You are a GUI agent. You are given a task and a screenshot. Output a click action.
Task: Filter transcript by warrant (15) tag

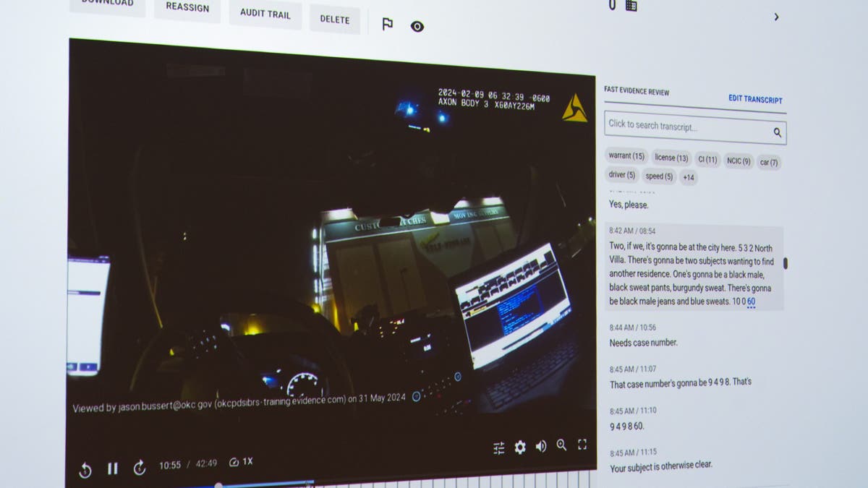[x=626, y=155]
